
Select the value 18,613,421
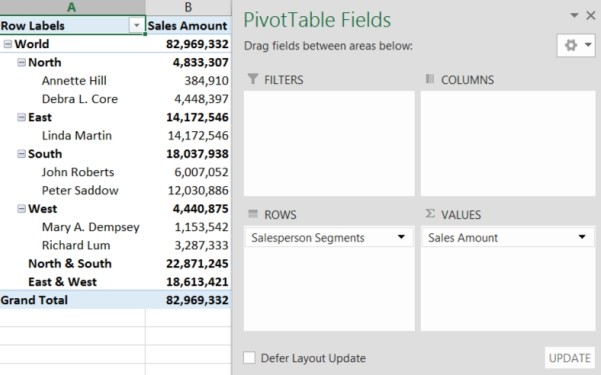tap(197, 282)
